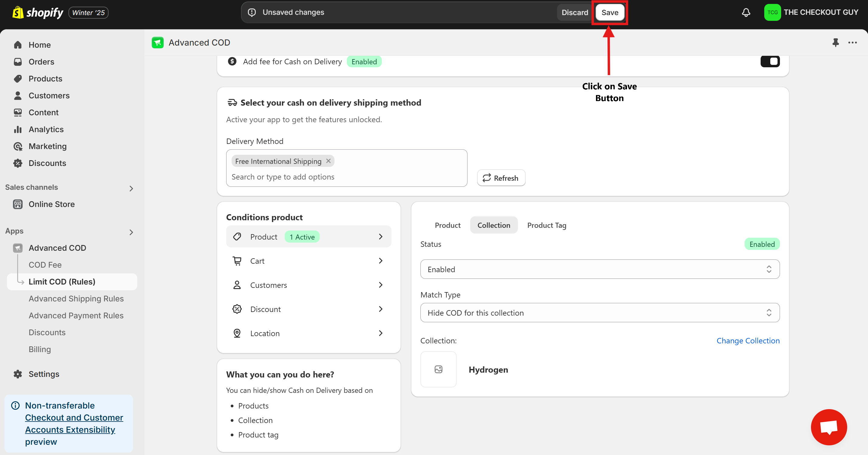Image resolution: width=868 pixels, height=455 pixels.
Task: Open the three-dot more actions menu
Action: [x=853, y=43]
